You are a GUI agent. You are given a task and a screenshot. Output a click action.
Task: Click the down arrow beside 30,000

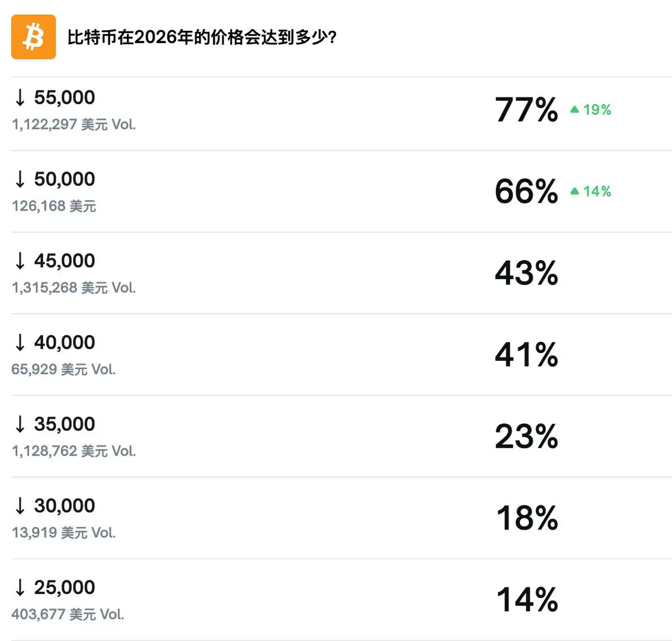coord(20,506)
